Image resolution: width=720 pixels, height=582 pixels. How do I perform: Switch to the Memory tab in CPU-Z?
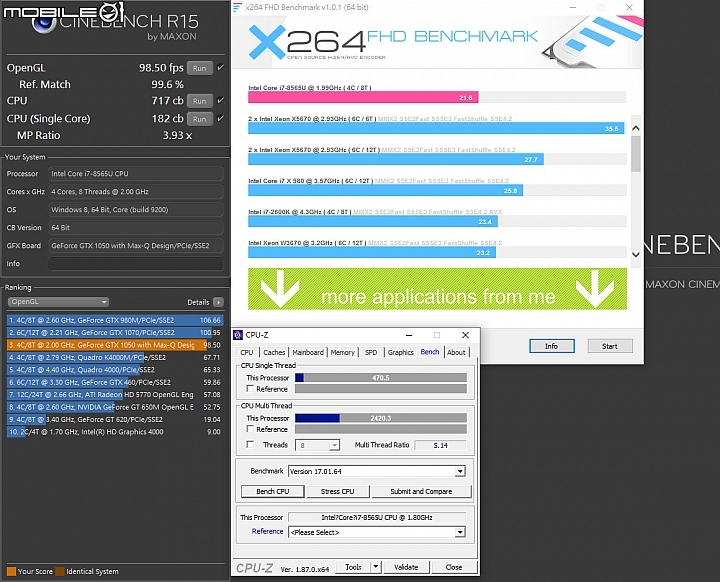(343, 352)
